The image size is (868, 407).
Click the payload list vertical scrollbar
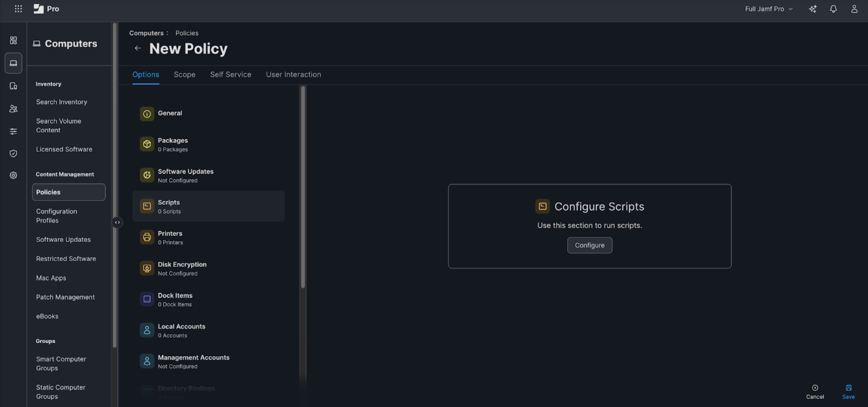[x=302, y=187]
